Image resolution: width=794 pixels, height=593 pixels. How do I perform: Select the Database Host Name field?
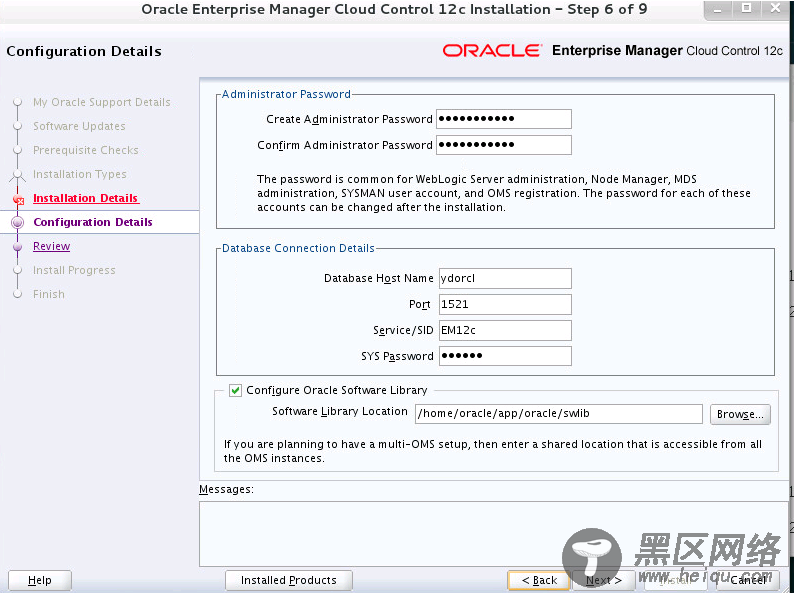[x=505, y=279]
